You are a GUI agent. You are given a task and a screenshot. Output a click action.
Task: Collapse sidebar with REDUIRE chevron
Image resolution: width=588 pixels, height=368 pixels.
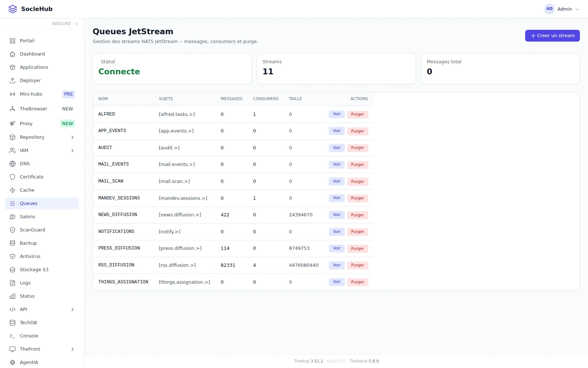pyautogui.click(x=76, y=24)
